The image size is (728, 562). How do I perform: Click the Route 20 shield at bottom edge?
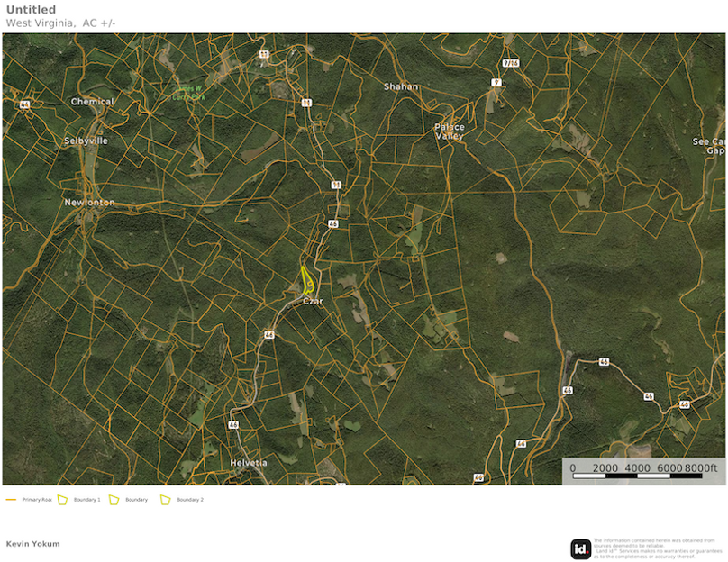[x=478, y=476]
